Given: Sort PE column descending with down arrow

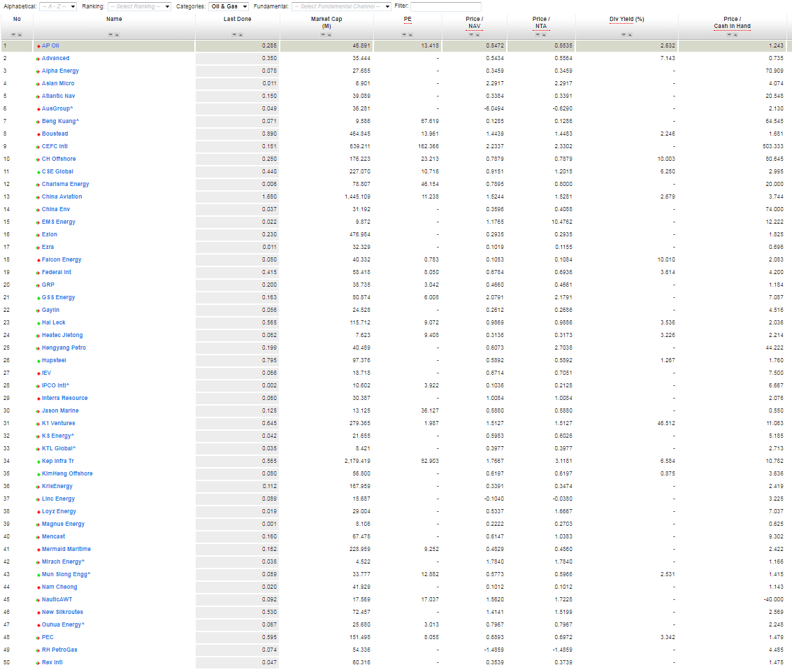Looking at the screenshot, I should click(x=404, y=35).
